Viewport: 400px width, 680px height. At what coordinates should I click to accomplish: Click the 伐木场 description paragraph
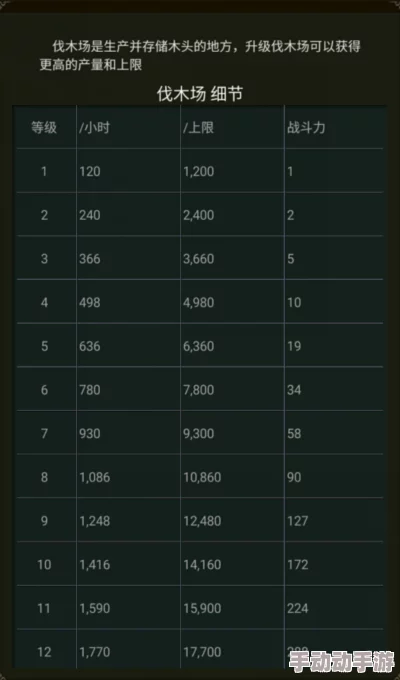click(x=200, y=56)
